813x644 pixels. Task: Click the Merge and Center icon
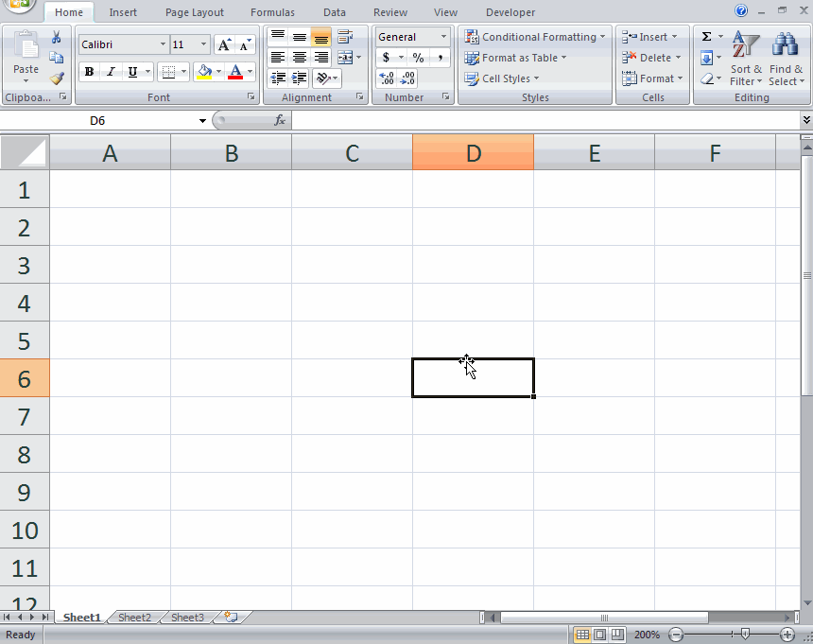(x=345, y=58)
